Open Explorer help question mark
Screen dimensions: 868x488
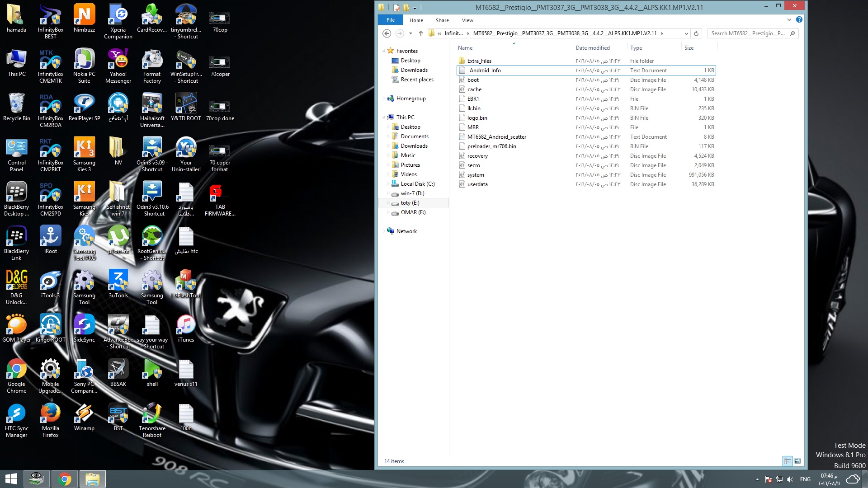pos(799,20)
